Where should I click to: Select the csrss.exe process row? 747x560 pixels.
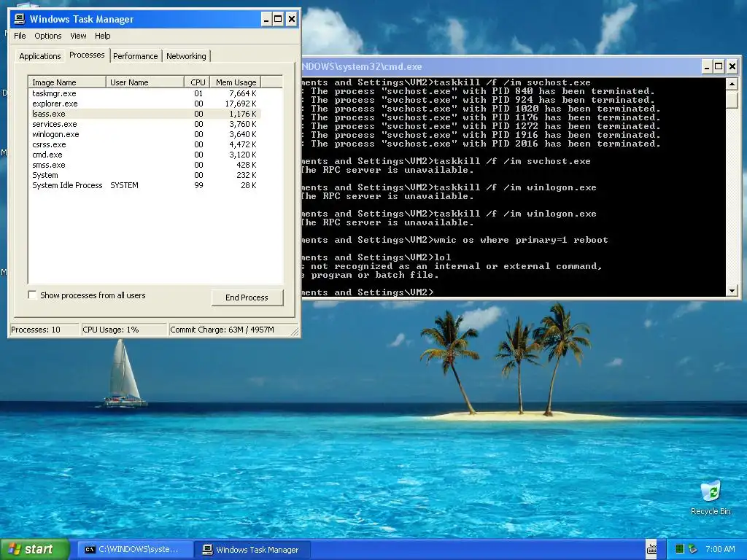(145, 144)
